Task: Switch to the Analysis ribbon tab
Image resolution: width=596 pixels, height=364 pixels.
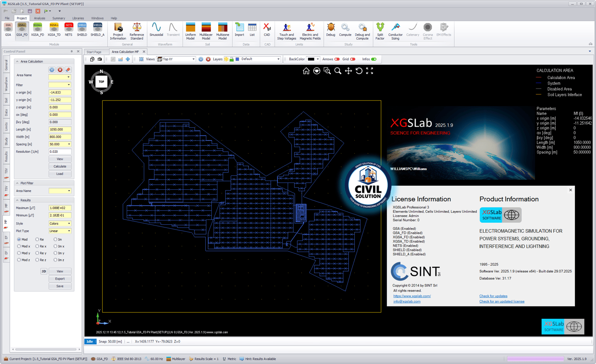Action: click(x=39, y=18)
